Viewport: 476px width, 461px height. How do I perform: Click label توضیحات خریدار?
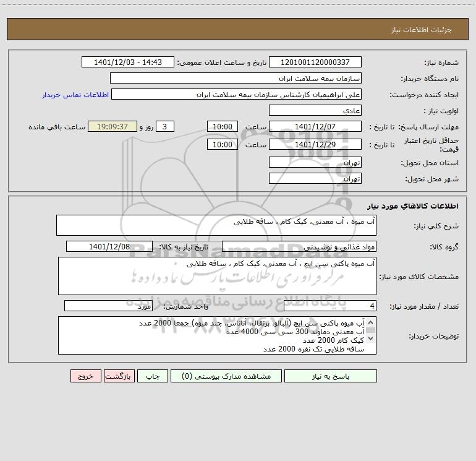point(434,337)
